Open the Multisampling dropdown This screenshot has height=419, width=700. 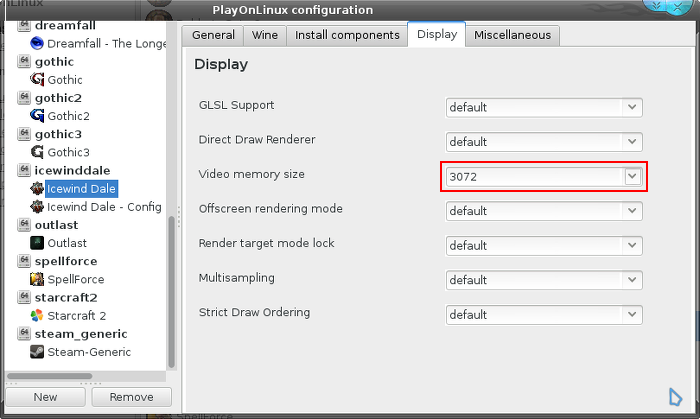pos(544,280)
